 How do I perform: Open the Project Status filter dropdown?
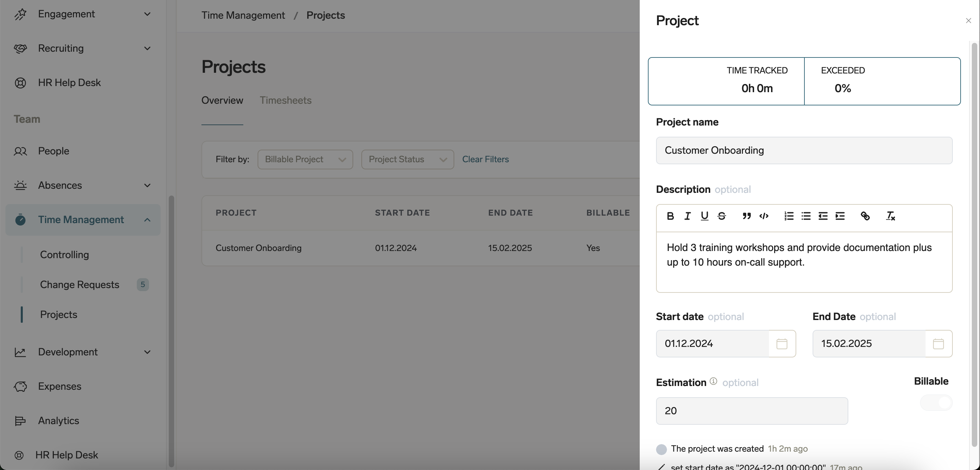tap(407, 159)
